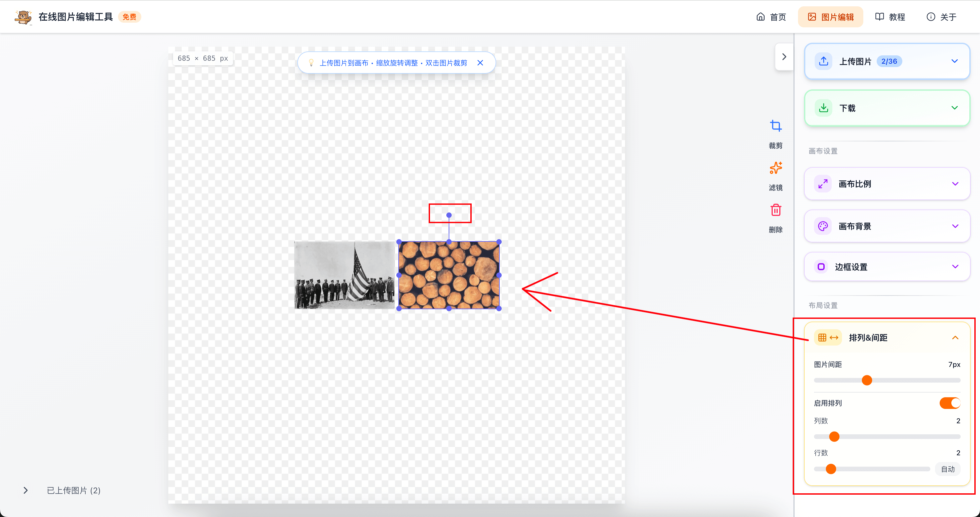
Task: Click the bear logo icon
Action: [23, 17]
